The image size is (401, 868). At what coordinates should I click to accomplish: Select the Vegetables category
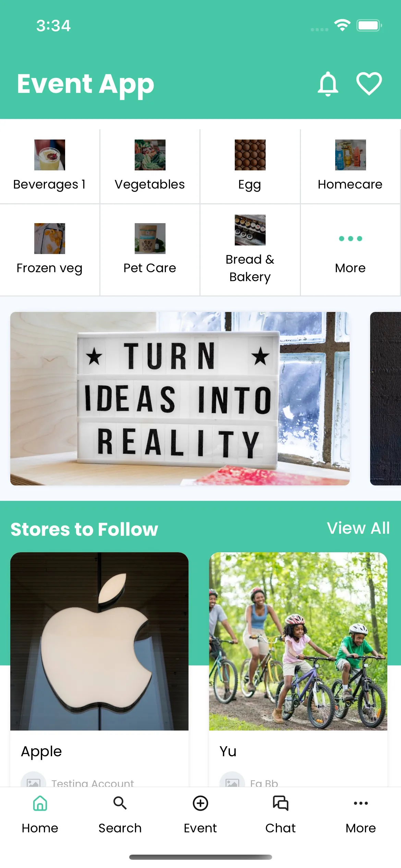pos(150,167)
